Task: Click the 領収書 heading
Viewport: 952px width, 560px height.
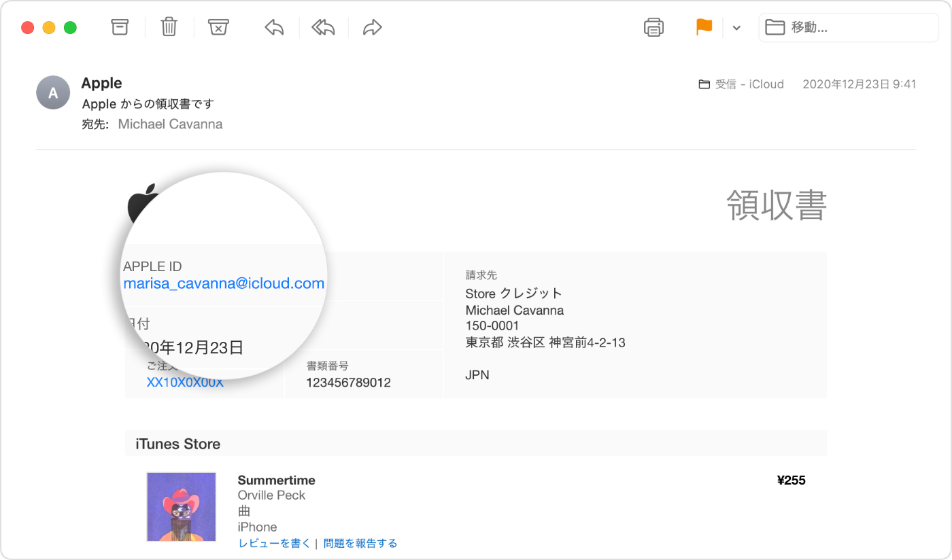Action: (777, 205)
